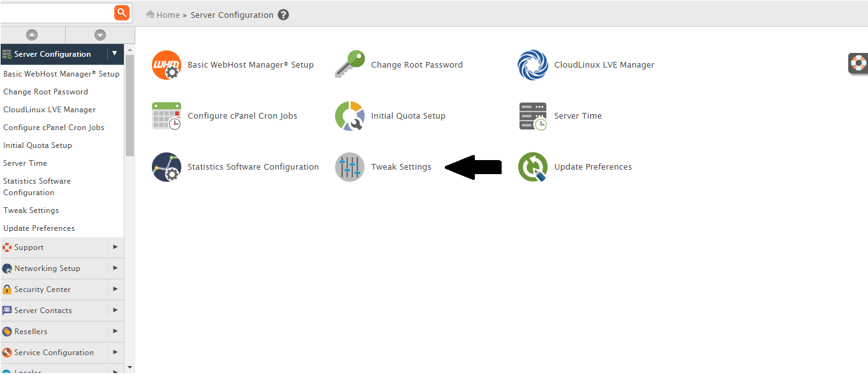Click the Service Configuration wrench icon
Image resolution: width=868 pixels, height=375 pixels.
(x=7, y=353)
